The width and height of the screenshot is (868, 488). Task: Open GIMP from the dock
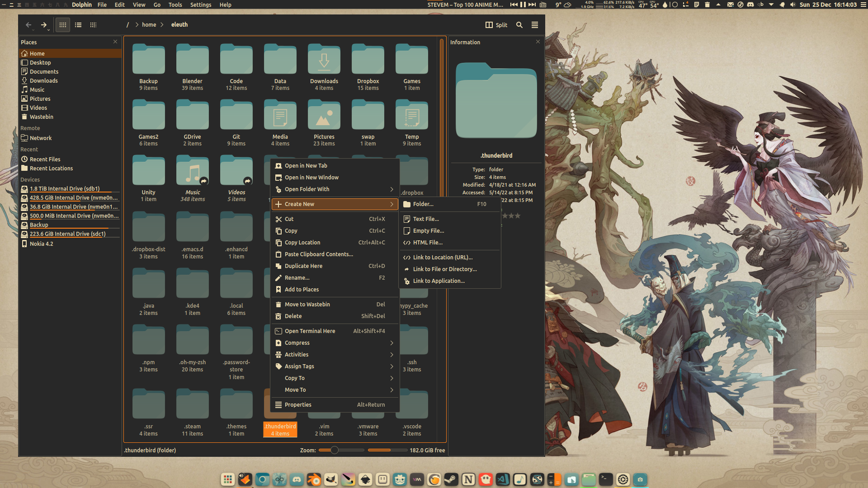[331, 479]
